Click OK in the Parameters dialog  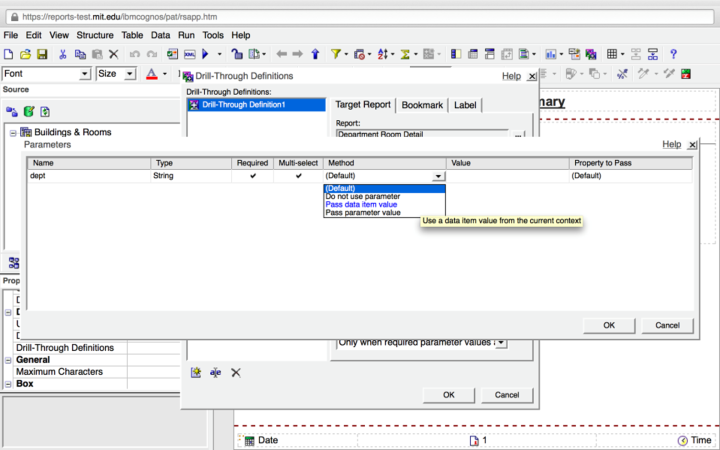609,325
